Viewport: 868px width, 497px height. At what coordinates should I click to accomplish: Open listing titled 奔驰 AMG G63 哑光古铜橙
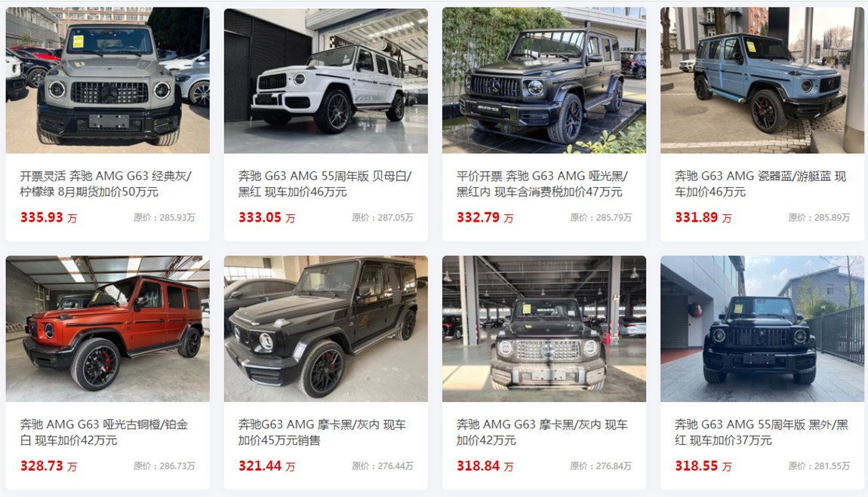pyautogui.click(x=104, y=432)
